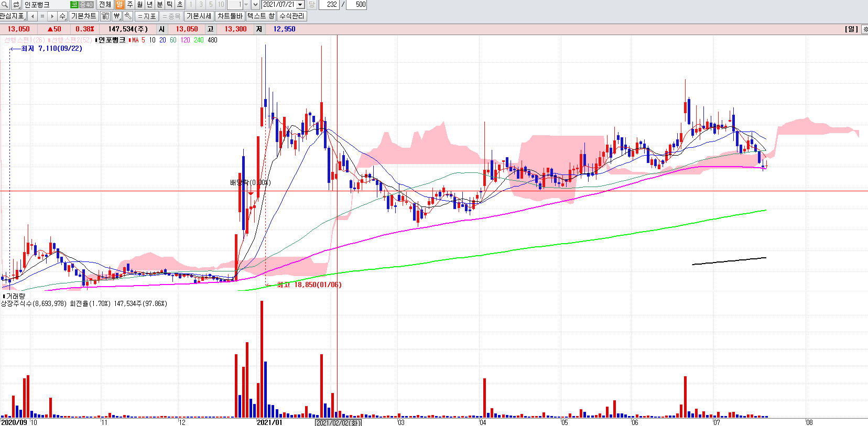Click the 0.38% change rate value
The image size is (868, 426).
(x=84, y=29)
